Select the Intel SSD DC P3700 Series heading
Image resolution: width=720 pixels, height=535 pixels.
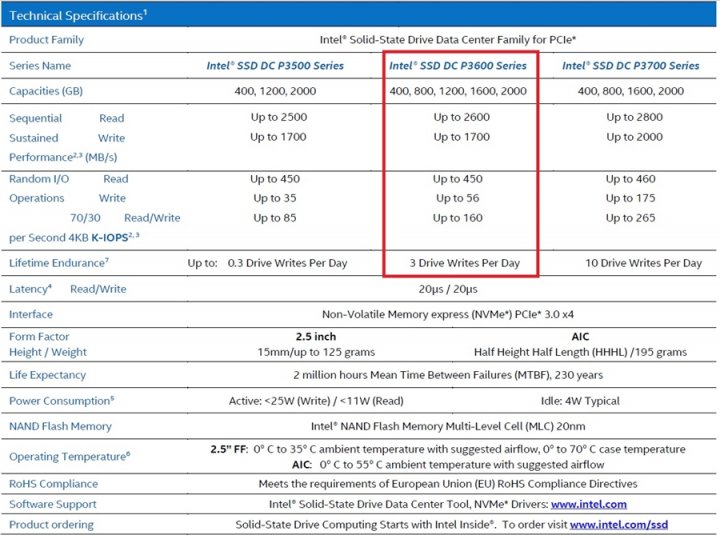pyautogui.click(x=630, y=66)
